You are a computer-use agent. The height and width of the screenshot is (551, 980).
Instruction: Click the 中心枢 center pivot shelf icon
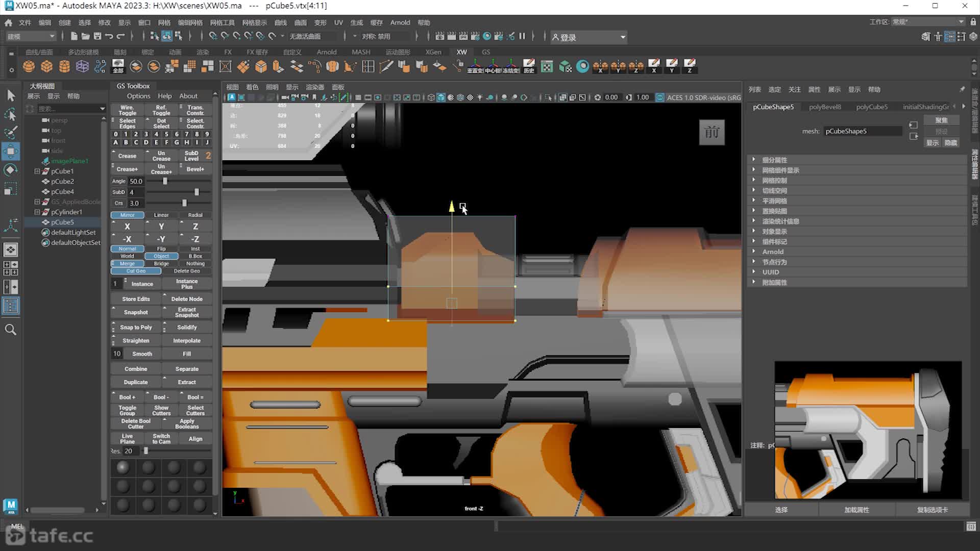click(493, 66)
